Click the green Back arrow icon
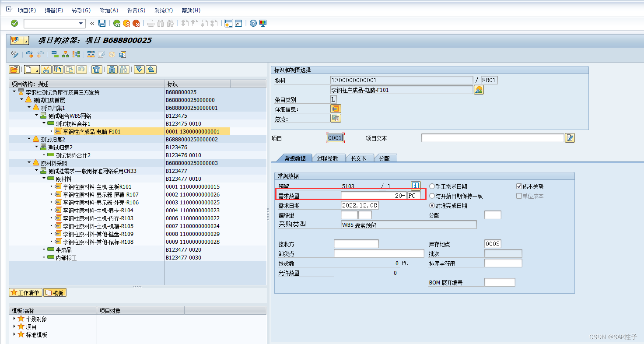The width and height of the screenshot is (644, 344). 117,23
